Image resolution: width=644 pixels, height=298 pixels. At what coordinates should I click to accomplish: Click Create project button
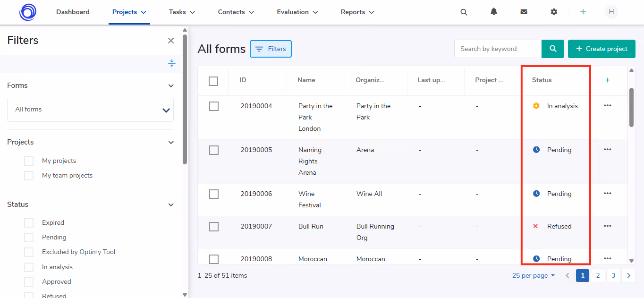602,49
